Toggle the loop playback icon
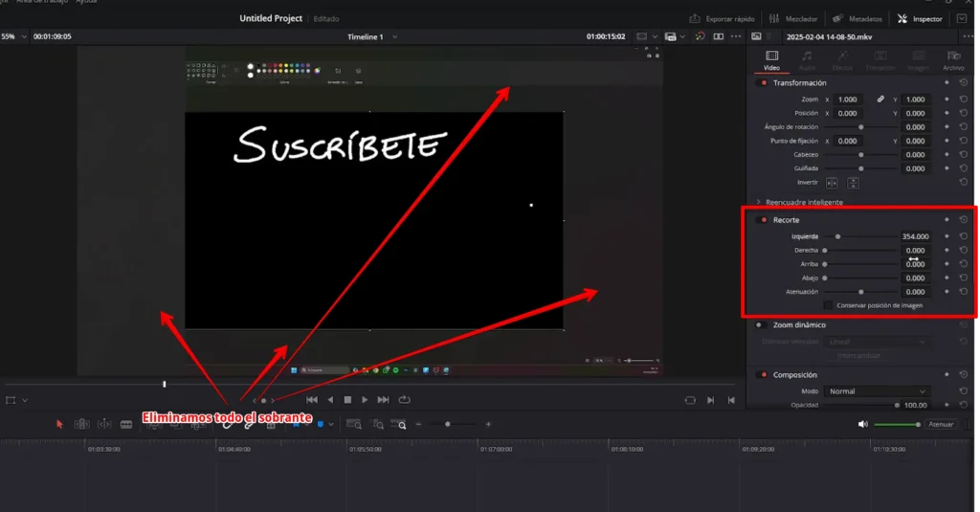Viewport: 980px width, 512px height. (405, 400)
